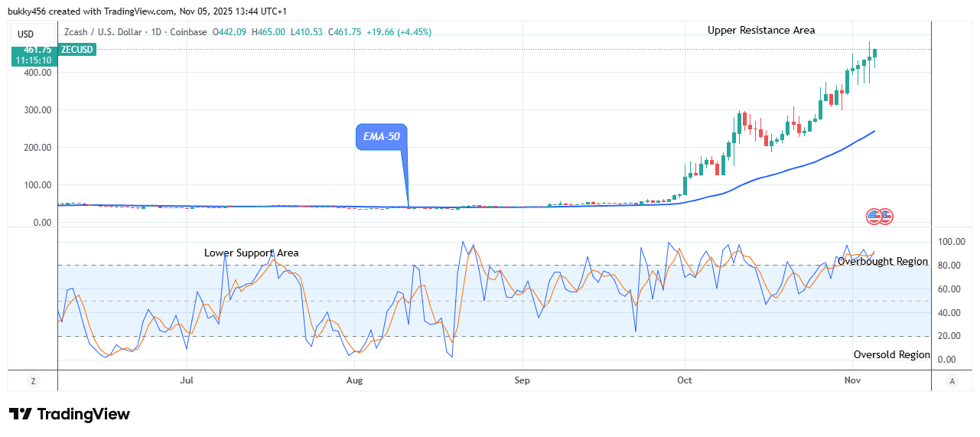Click the H465.00 high price value

tap(269, 32)
